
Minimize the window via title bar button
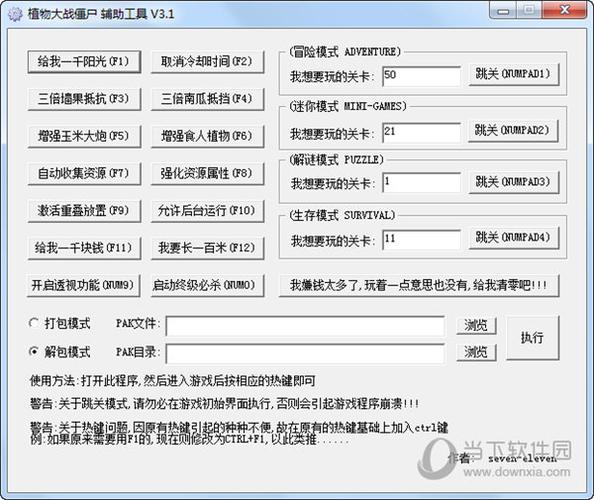[502, 11]
